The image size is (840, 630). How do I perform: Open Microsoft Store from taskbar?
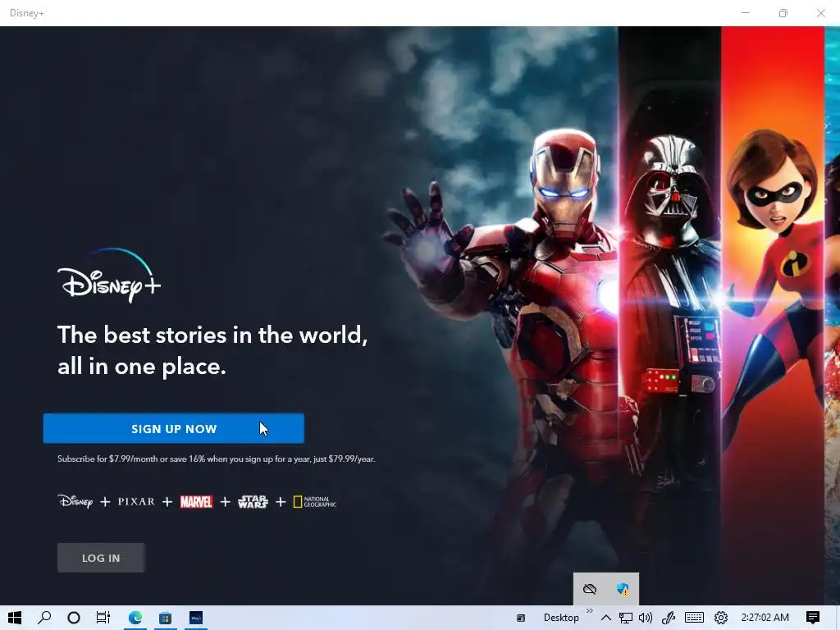pos(165,618)
